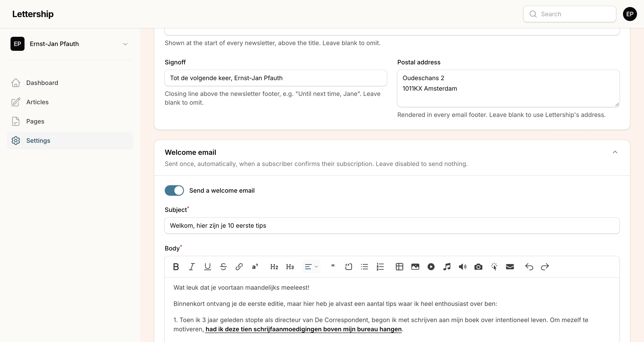The height and width of the screenshot is (342, 644).
Task: Set Heading 3 style
Action: (290, 266)
